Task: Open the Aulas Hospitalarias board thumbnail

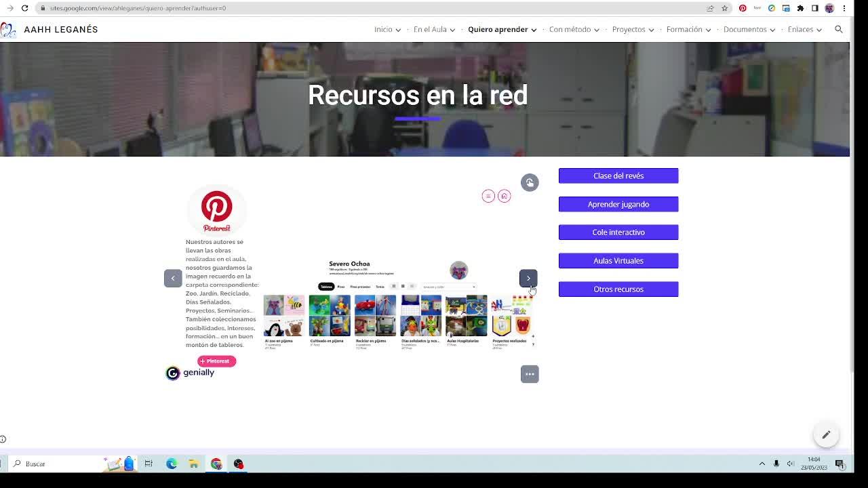Action: (466, 316)
